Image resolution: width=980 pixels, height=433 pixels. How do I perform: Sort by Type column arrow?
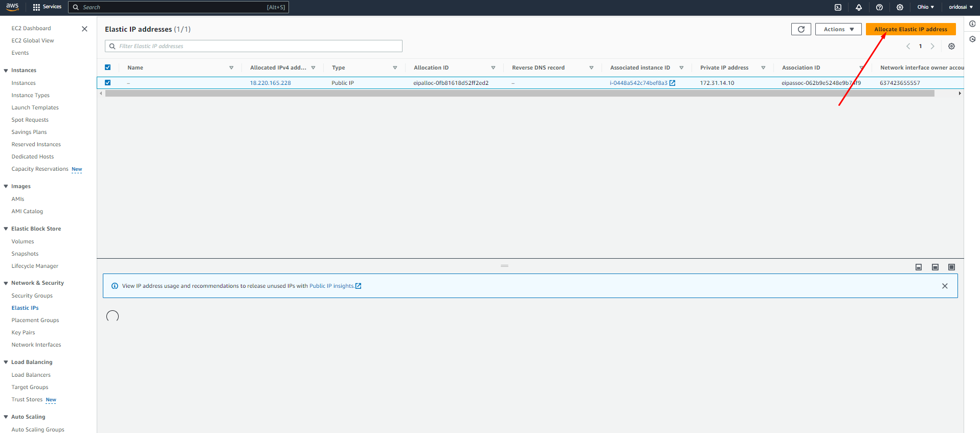coord(395,67)
